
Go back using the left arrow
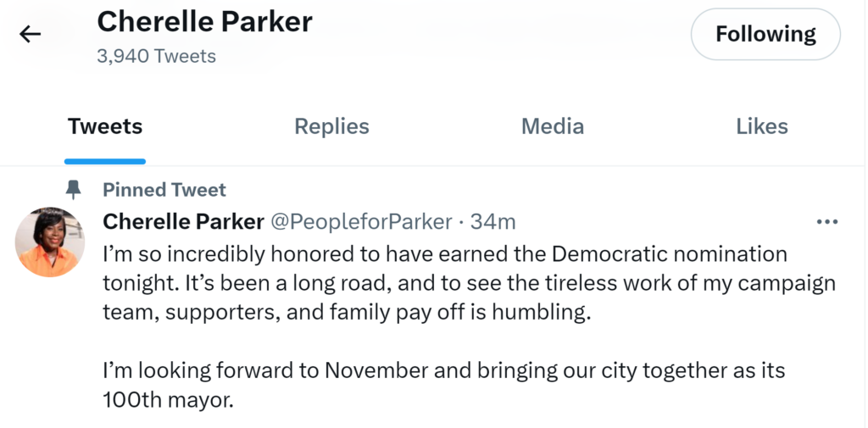tap(31, 35)
